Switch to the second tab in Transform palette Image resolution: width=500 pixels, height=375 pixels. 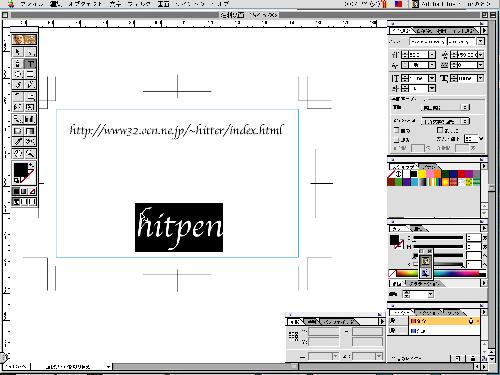tap(312, 322)
